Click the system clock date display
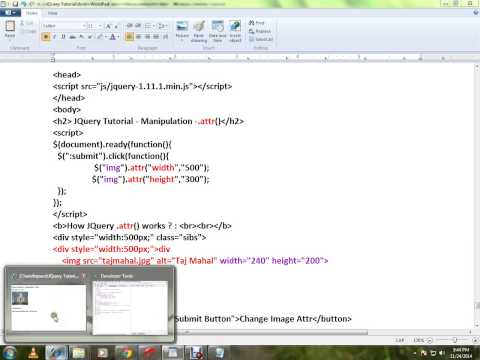480x360 pixels. pyautogui.click(x=461, y=353)
